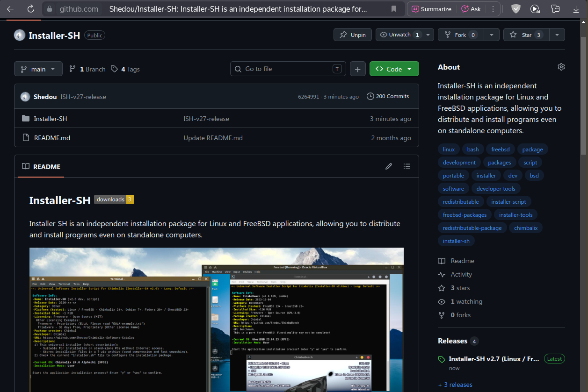The image size is (588, 392).
Task: Click the Brave shields icon
Action: (515, 9)
